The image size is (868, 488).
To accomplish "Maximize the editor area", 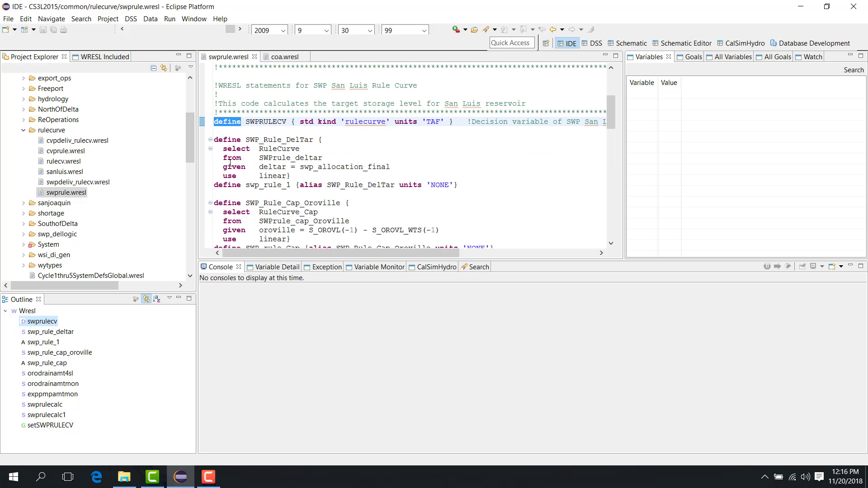I will click(615, 56).
